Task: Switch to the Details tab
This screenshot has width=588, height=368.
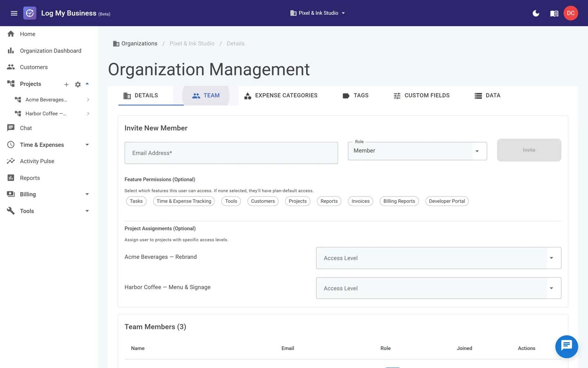Action: [x=141, y=96]
